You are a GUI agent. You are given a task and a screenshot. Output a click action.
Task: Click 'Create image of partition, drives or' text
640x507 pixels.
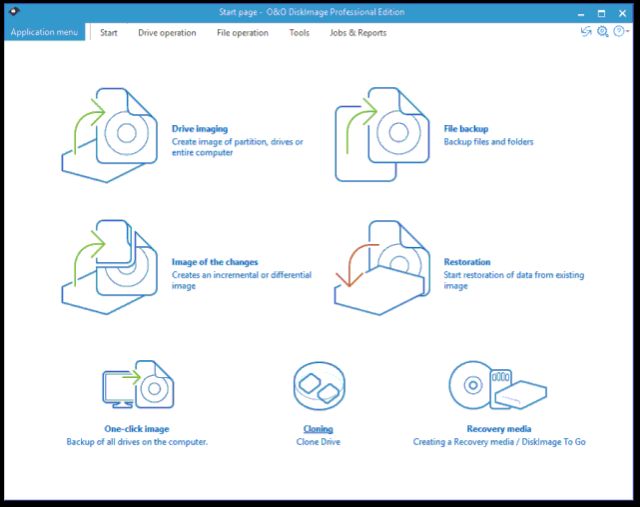coord(238,142)
